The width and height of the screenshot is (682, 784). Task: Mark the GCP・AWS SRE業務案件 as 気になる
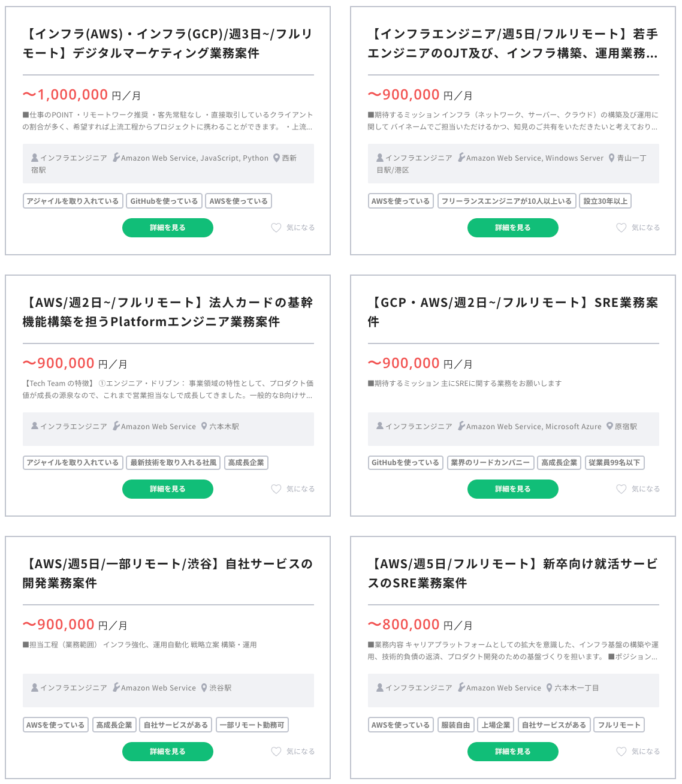pyautogui.click(x=621, y=489)
